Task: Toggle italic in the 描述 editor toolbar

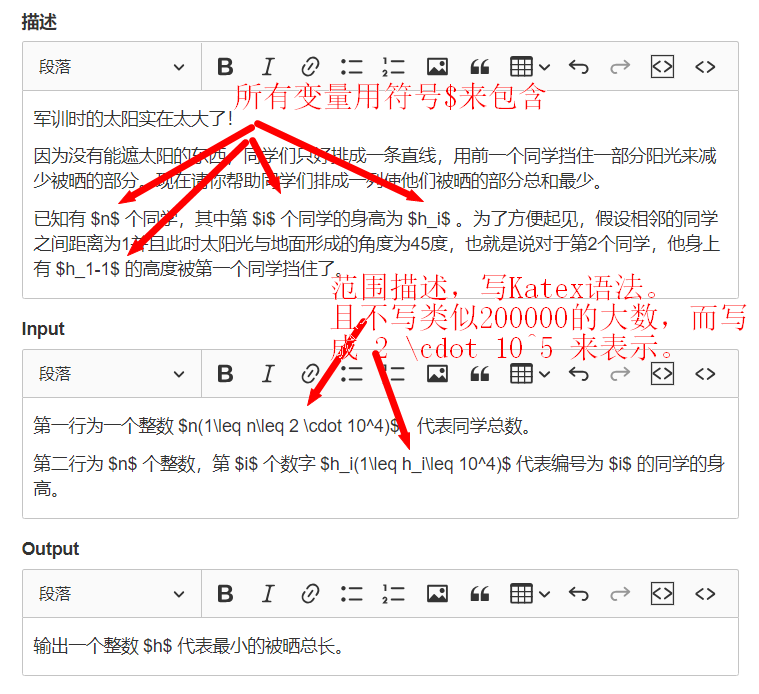Action: click(267, 67)
